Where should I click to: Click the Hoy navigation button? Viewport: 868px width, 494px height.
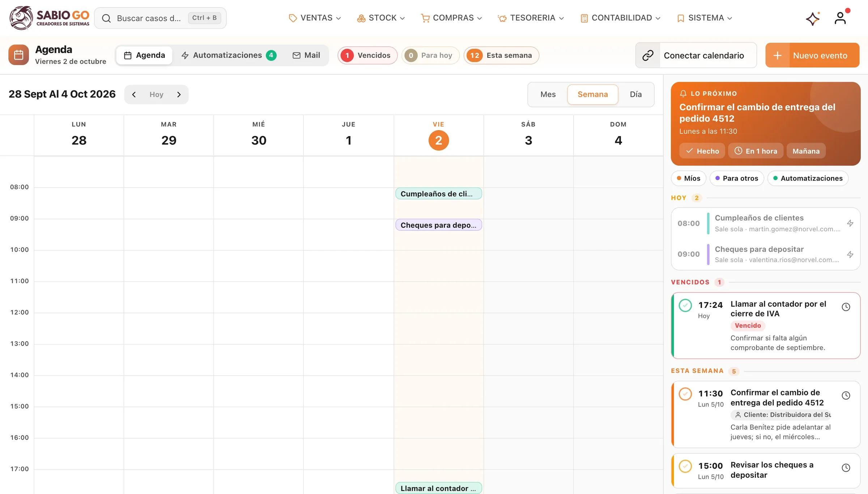coord(156,94)
